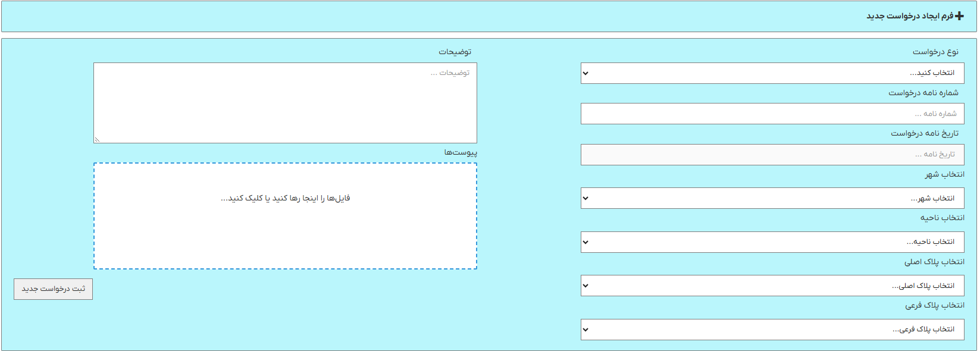Click the file drop zone to attach files
Image resolution: width=980 pixels, height=351 pixels.
(285, 216)
